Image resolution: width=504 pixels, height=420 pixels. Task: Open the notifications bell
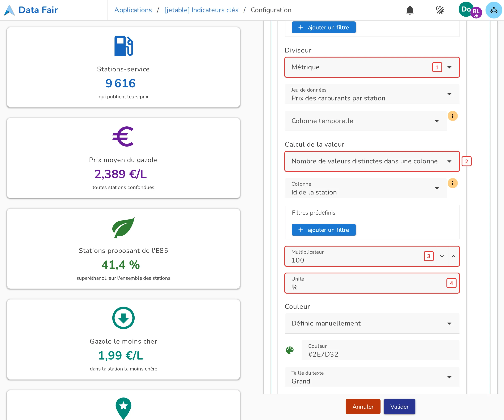(410, 10)
